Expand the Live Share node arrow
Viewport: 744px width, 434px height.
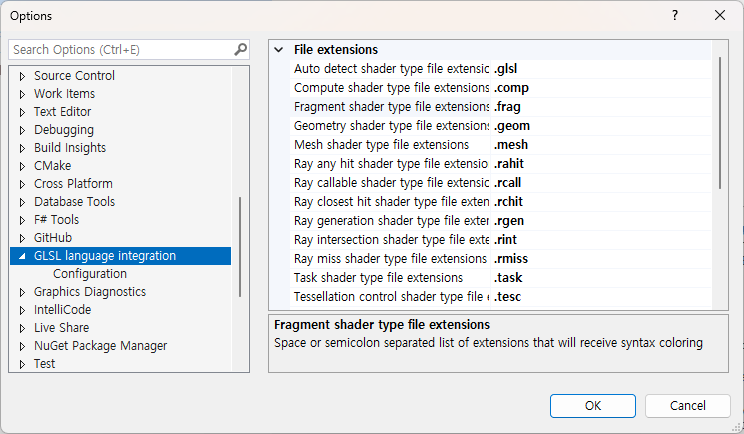(22, 328)
